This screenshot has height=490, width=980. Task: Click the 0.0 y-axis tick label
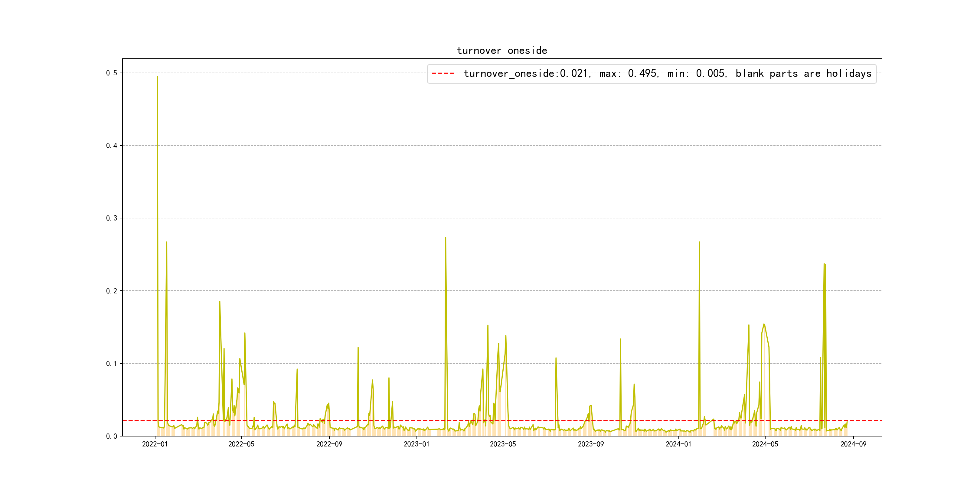[x=112, y=436]
